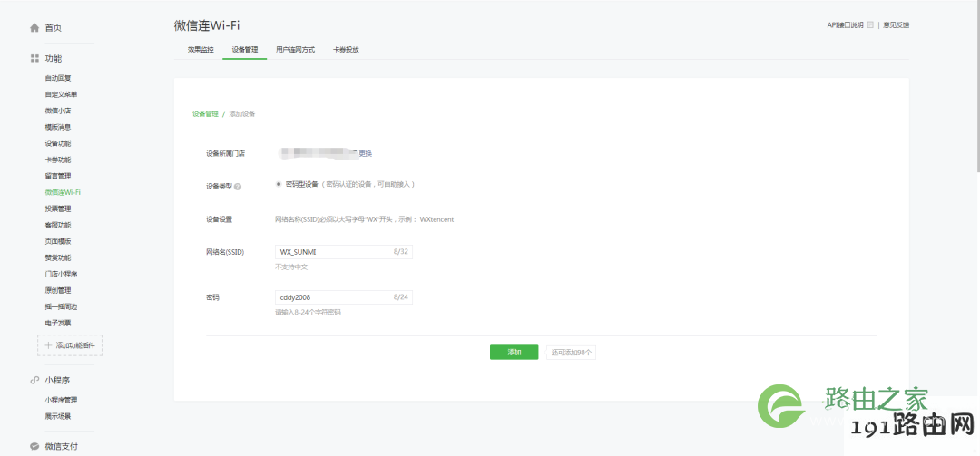Open 电子发票 in the sidebar
Image resolution: width=980 pixels, height=456 pixels.
[x=57, y=323]
